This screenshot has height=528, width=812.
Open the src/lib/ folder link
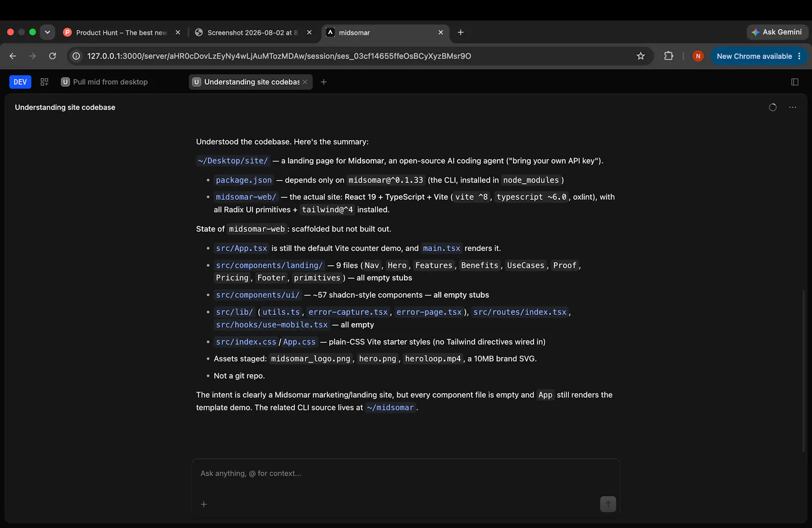click(x=234, y=312)
